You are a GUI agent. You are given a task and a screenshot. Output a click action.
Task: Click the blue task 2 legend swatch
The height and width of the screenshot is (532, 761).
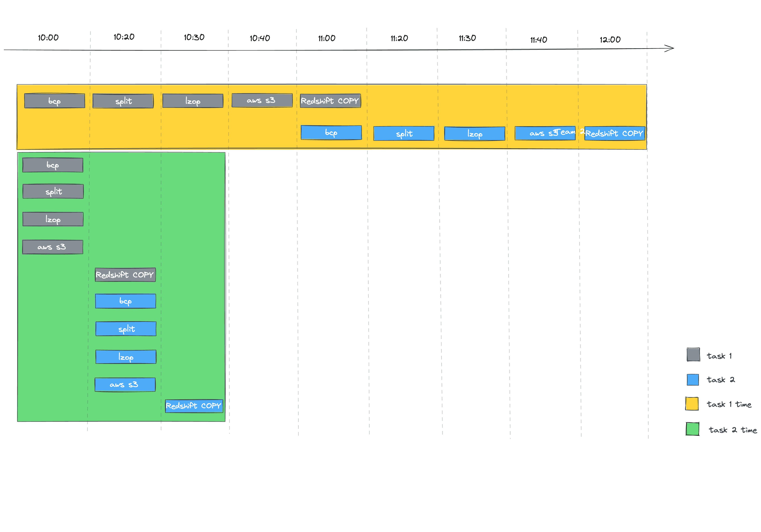pyautogui.click(x=693, y=380)
